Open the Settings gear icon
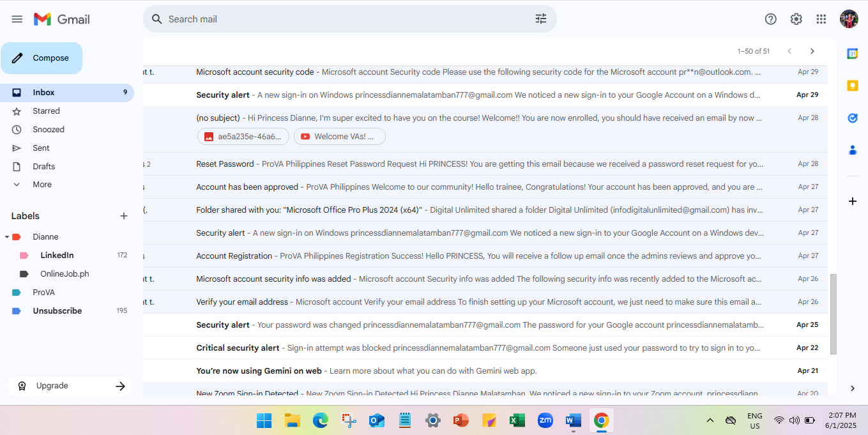Screen dimensions: 868x435 (x=796, y=19)
